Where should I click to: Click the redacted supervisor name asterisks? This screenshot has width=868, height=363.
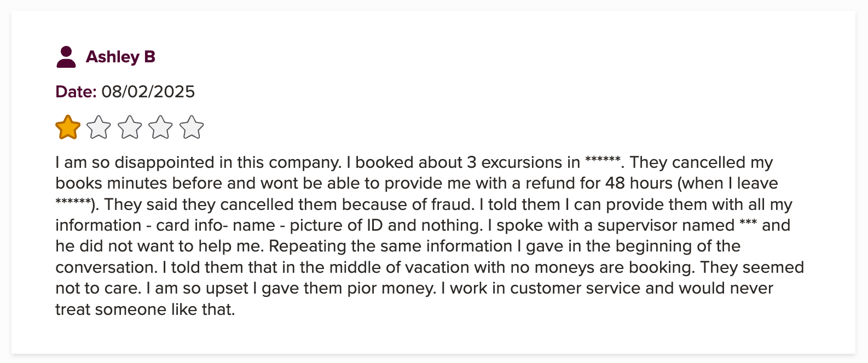[748, 224]
